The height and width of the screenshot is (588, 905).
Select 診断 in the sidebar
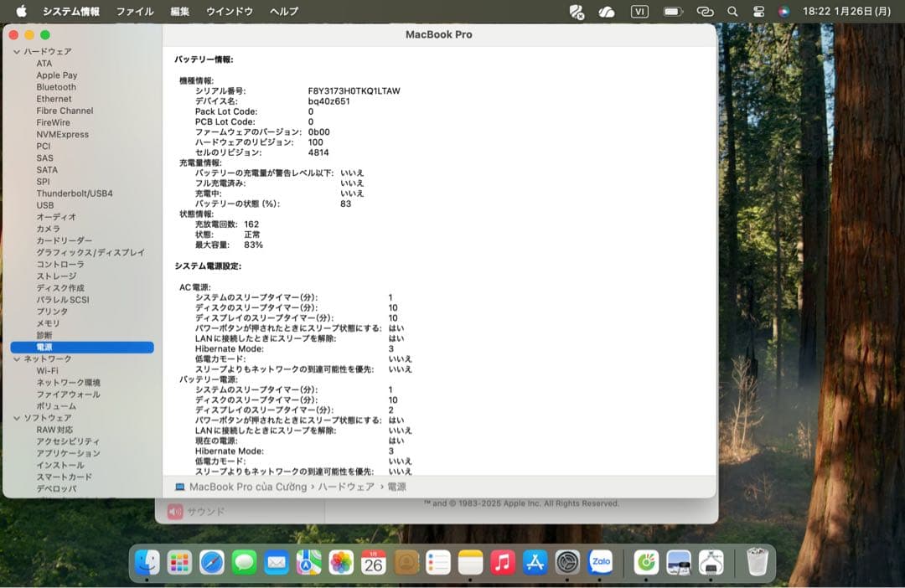click(x=44, y=335)
